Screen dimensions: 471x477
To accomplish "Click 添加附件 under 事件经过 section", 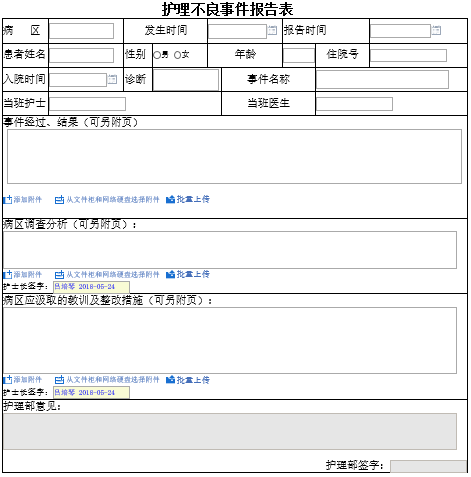I will point(23,200).
